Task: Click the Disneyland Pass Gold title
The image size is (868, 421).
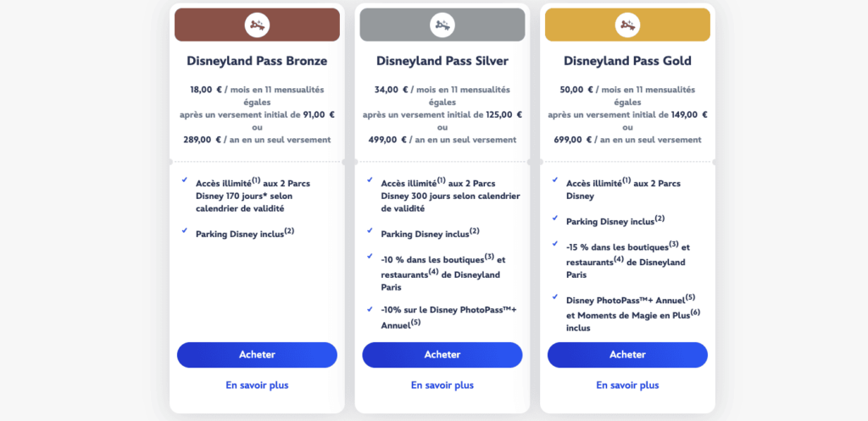Action: [627, 61]
